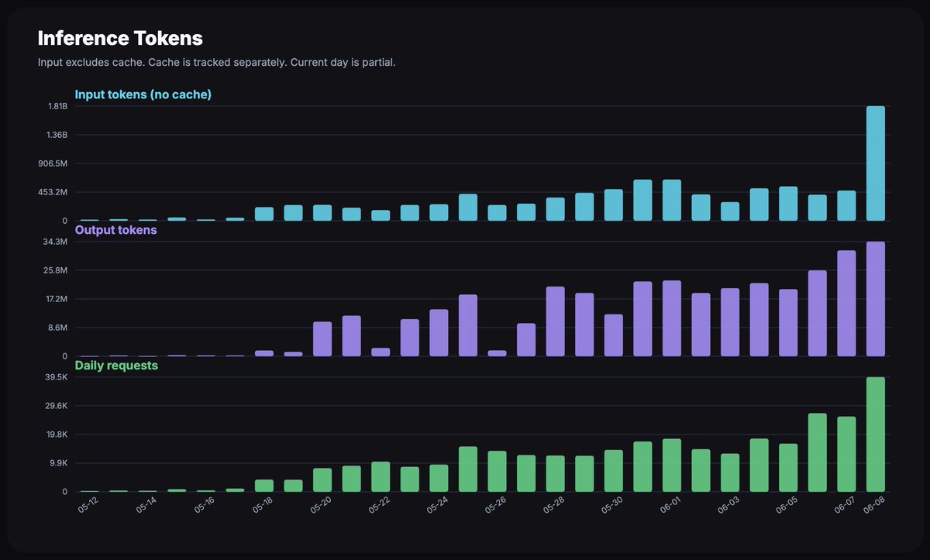This screenshot has height=560, width=930.
Task: Click the 05-25 bar in Input tokens chart
Action: [x=468, y=208]
